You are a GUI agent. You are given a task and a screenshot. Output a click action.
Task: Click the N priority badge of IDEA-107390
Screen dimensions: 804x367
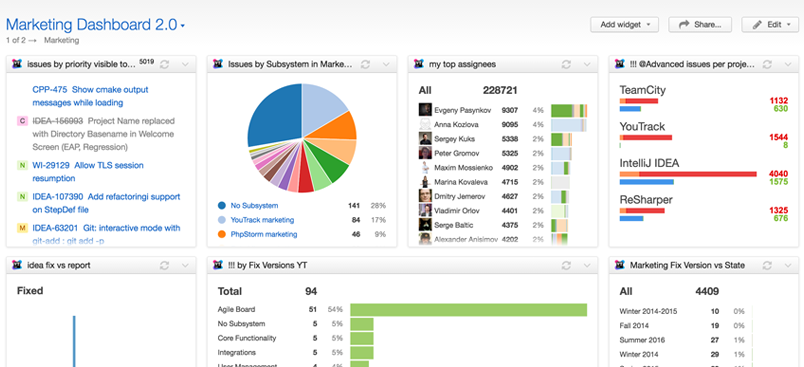pyautogui.click(x=22, y=196)
